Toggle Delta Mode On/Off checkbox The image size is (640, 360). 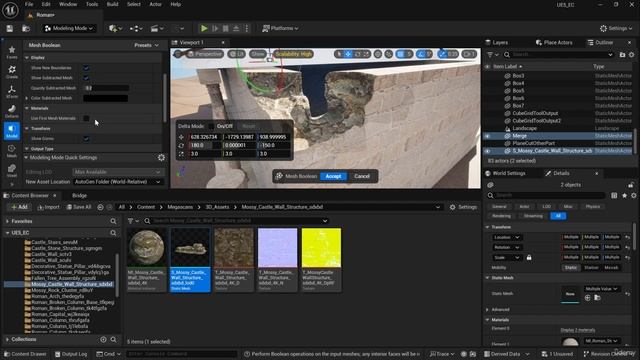[211, 126]
